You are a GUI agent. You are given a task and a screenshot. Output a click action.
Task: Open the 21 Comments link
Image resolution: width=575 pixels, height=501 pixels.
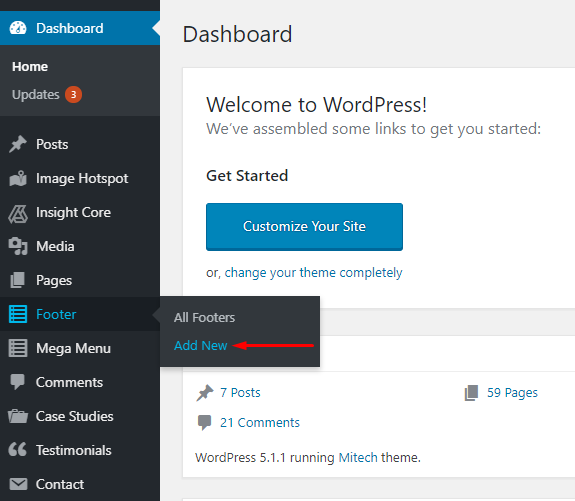tap(260, 423)
